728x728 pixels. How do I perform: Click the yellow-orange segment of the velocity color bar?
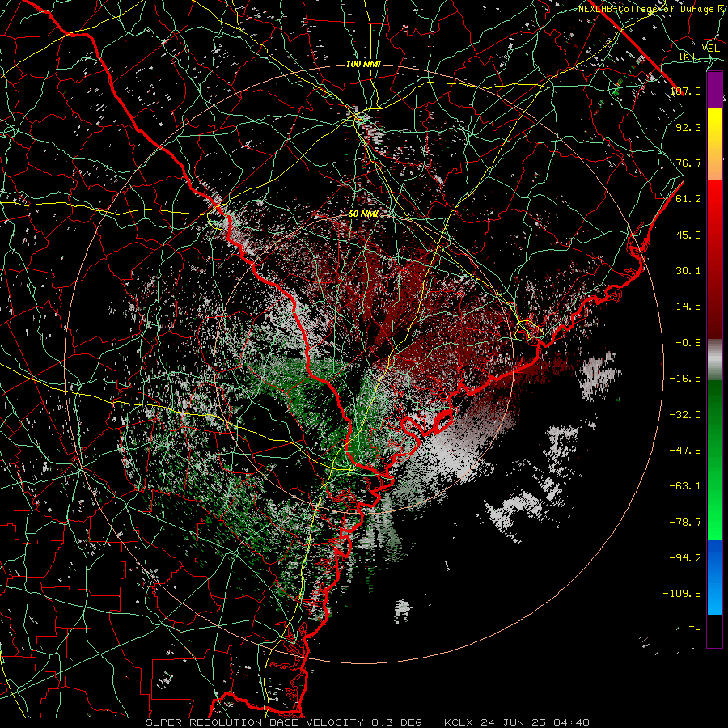714,144
